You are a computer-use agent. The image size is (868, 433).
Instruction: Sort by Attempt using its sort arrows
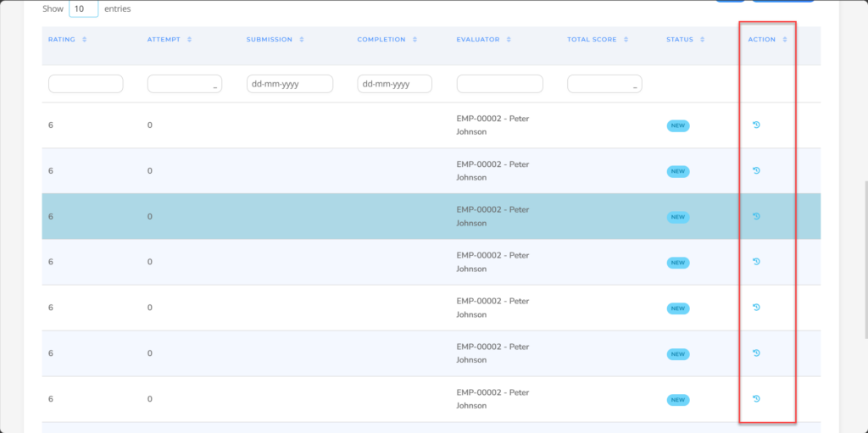[x=189, y=39]
